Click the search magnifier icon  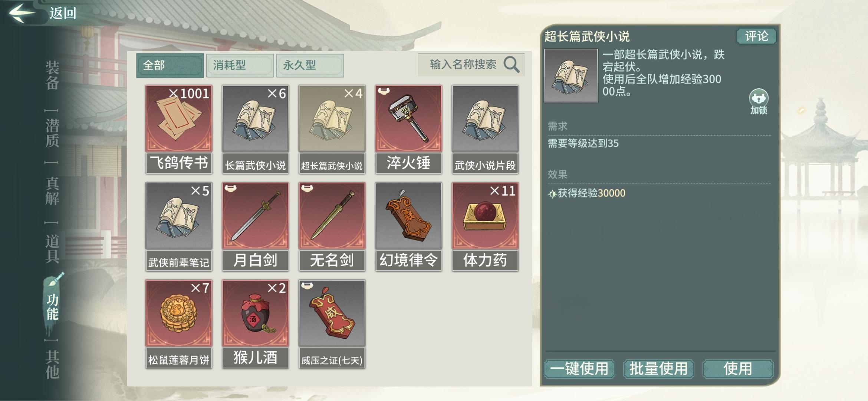point(512,65)
